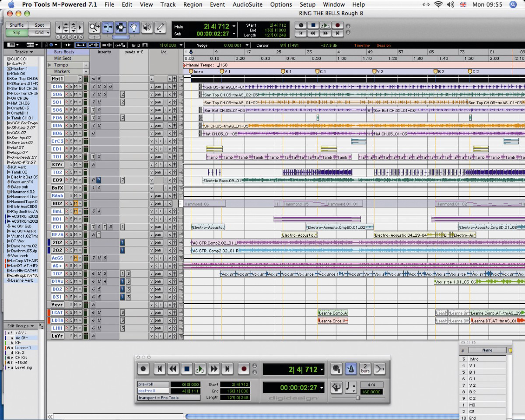
Task: Open Spotlight search in menu bar
Action: (513, 4)
